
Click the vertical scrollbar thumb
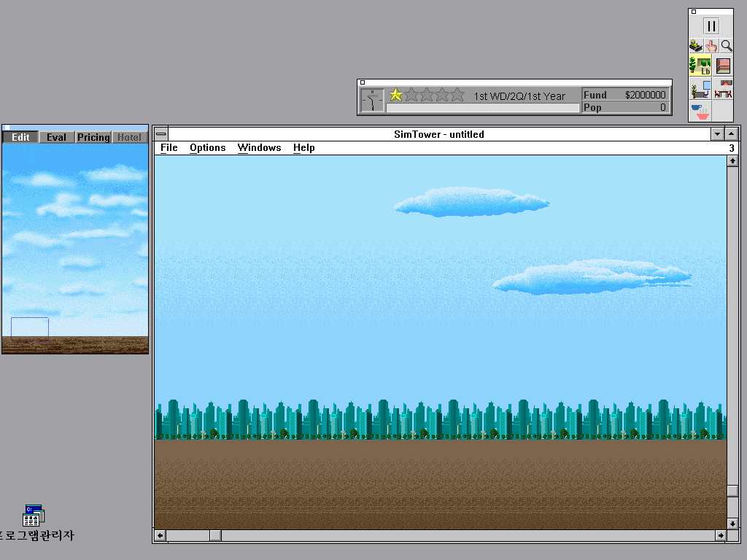(x=732, y=491)
